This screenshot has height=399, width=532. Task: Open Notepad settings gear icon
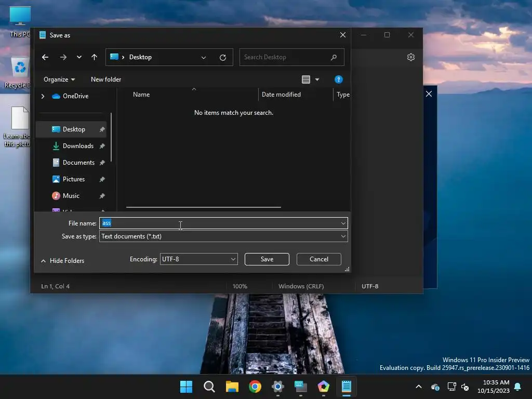point(411,57)
